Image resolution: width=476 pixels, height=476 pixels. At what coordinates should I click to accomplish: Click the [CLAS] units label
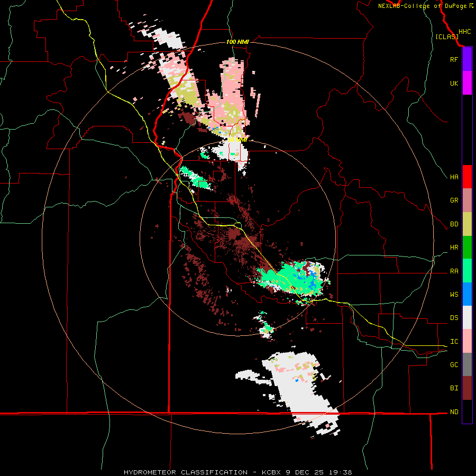[x=447, y=37]
